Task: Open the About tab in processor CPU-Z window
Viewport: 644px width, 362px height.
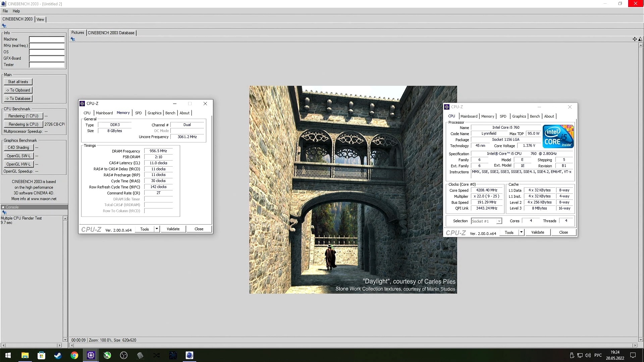Action: pyautogui.click(x=549, y=116)
